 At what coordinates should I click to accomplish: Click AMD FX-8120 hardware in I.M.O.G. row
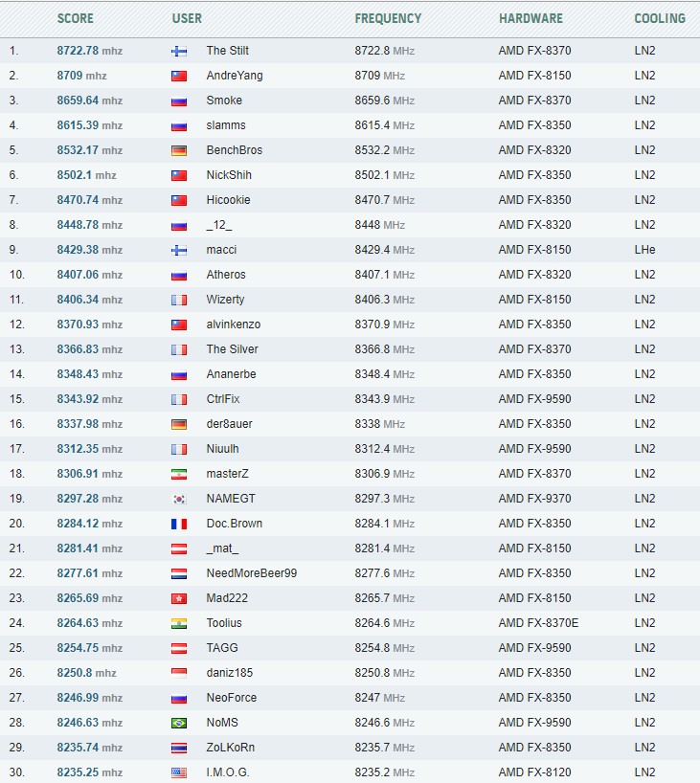pos(534,772)
